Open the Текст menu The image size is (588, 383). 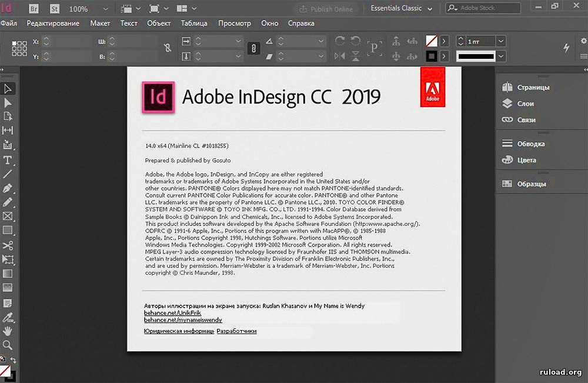(129, 24)
